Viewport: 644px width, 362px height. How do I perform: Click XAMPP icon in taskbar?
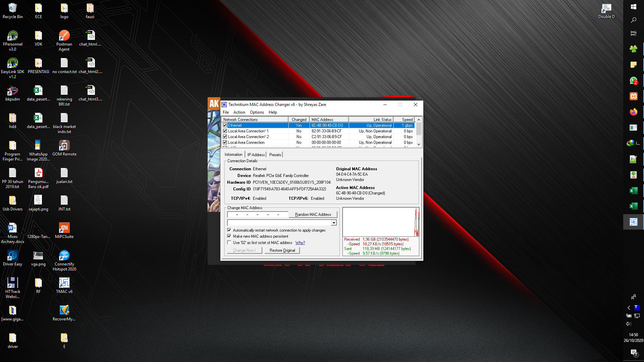633,96
